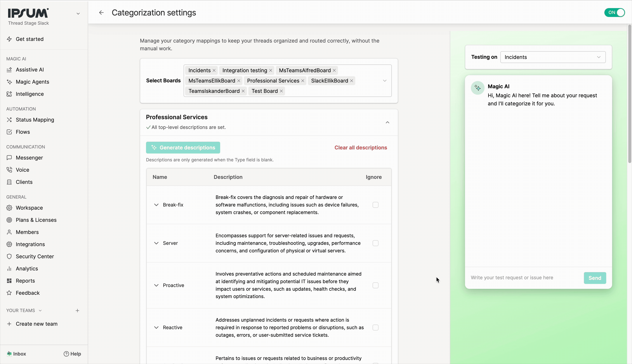This screenshot has width=632, height=364.
Task: Expand the Reactive category row
Action: 156,328
